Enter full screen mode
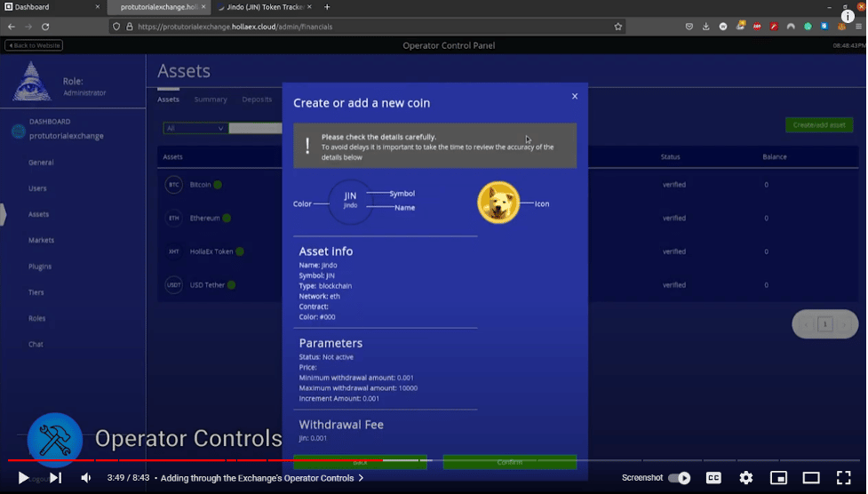This screenshot has width=868, height=494. point(844,477)
